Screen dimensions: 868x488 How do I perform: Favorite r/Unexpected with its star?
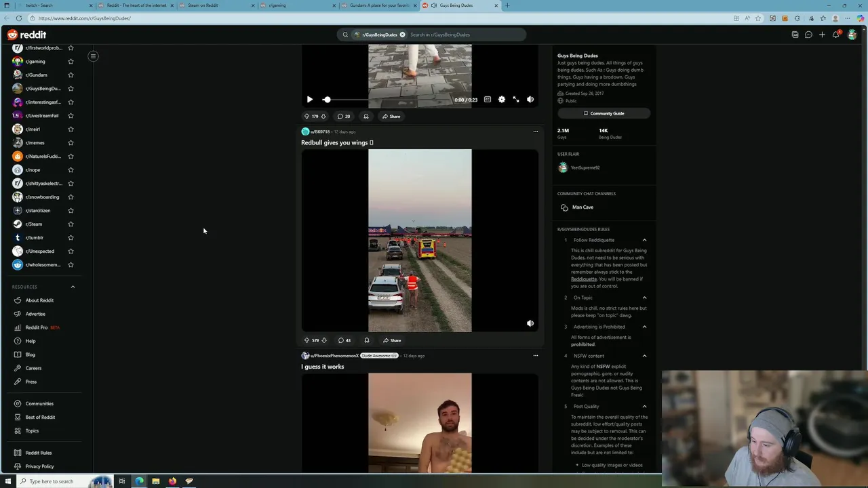point(71,251)
